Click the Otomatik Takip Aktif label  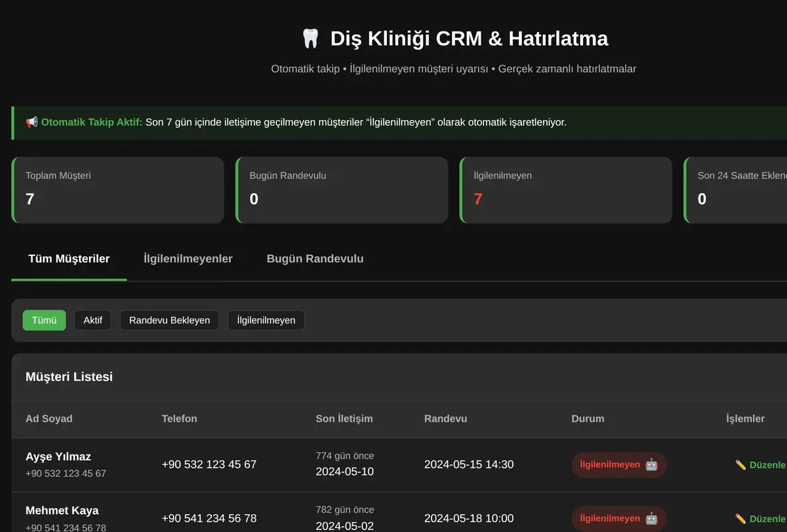pos(91,122)
